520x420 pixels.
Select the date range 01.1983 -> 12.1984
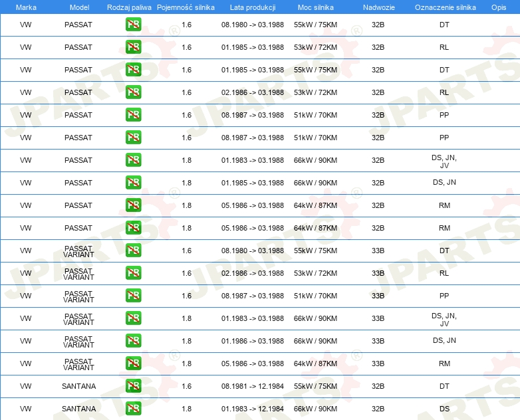click(253, 409)
